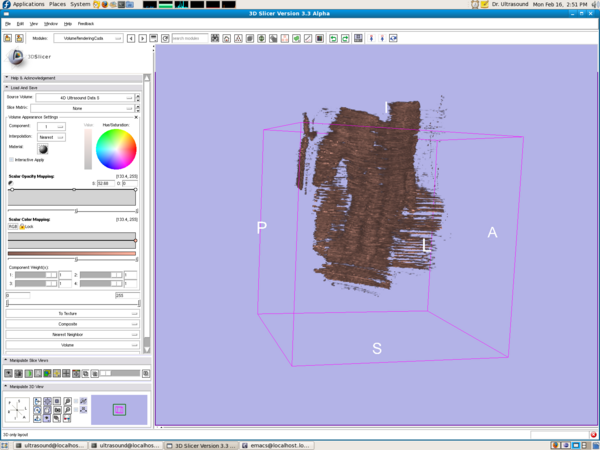Click the first icon in Manipulate Slice Views
Screen dimensions: 600x450
[x=8, y=373]
